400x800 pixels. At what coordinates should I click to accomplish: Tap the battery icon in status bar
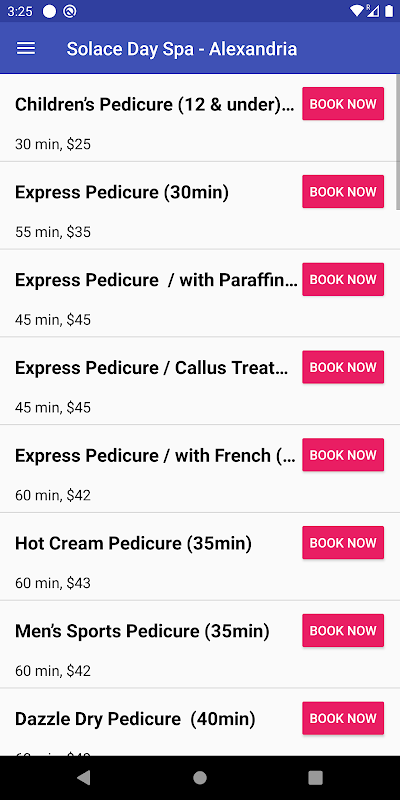388,11
